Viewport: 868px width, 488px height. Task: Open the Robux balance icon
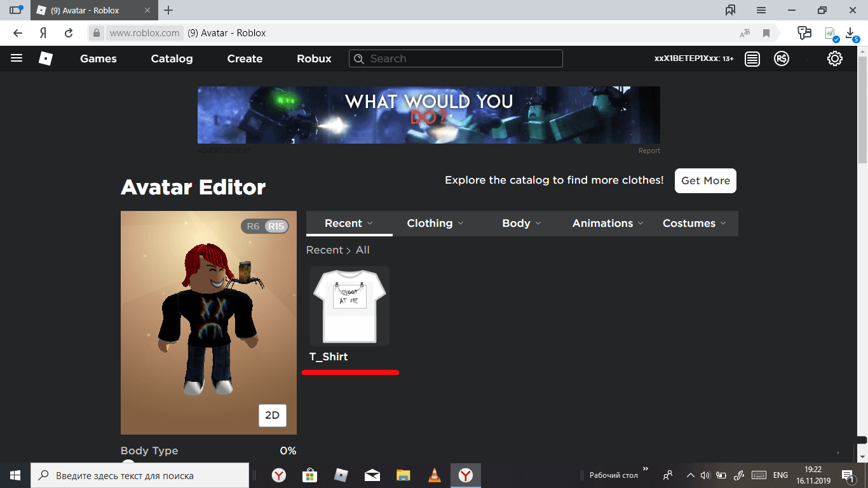(x=782, y=58)
